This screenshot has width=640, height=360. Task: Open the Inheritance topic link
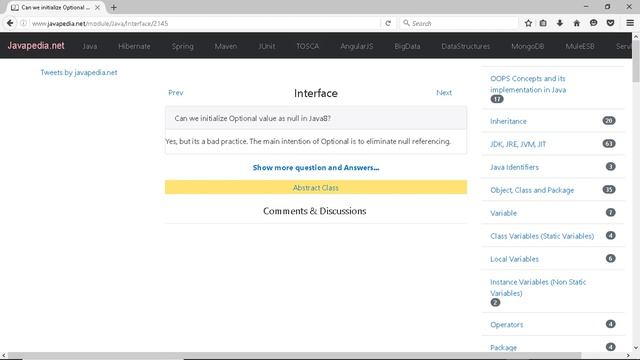[x=508, y=121]
